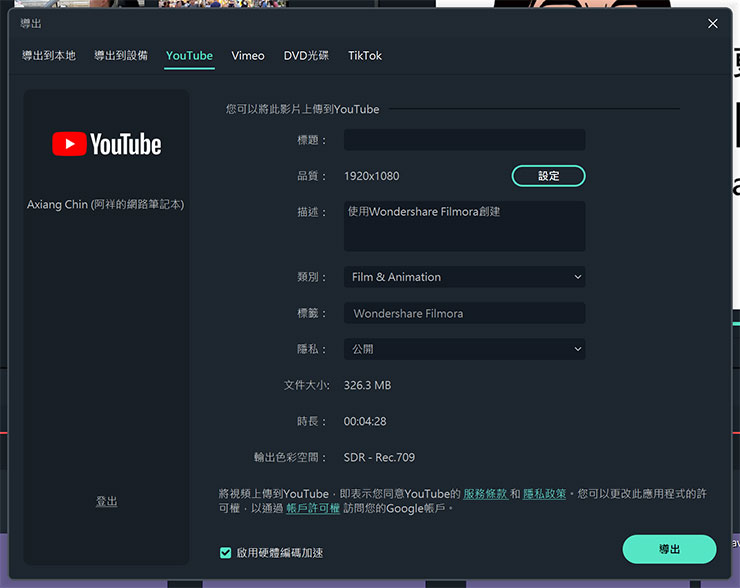The image size is (740, 588).
Task: Switch to the 導出到設備 tab
Action: (x=121, y=56)
